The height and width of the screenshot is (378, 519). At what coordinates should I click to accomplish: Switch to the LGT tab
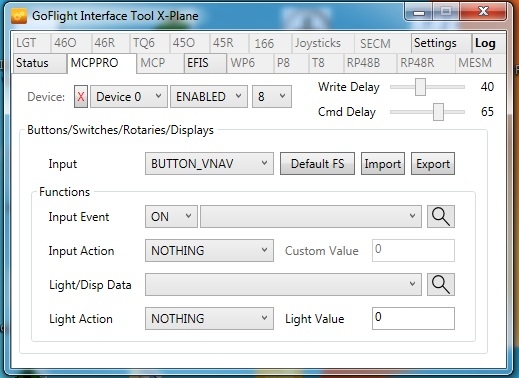tap(31, 43)
